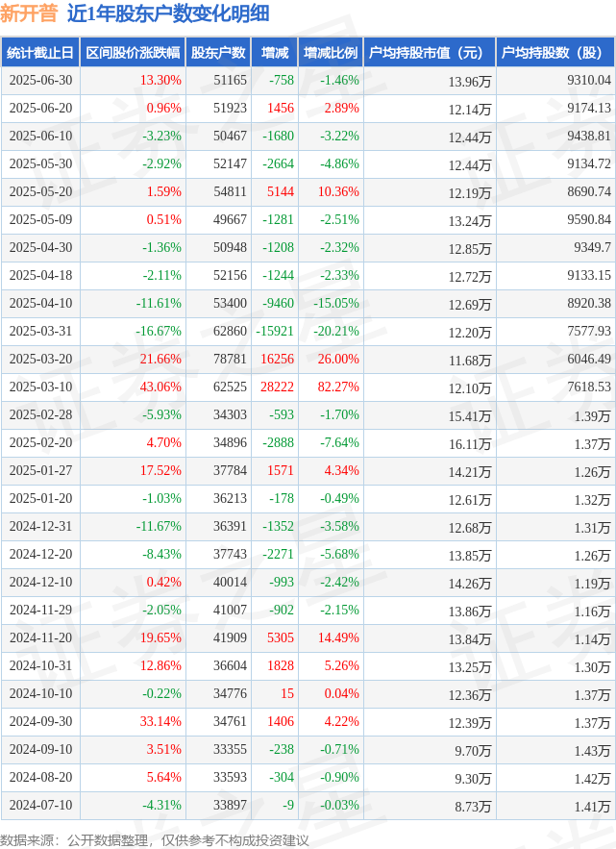Click the 新开普 stock name title
Image resolution: width=616 pixels, height=849 pixels.
pos(29,13)
